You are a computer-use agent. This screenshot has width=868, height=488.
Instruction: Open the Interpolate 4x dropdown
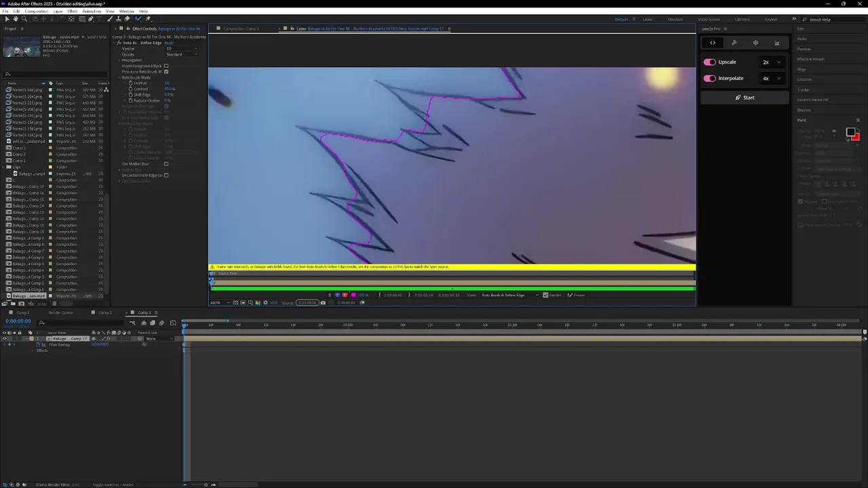coord(772,78)
